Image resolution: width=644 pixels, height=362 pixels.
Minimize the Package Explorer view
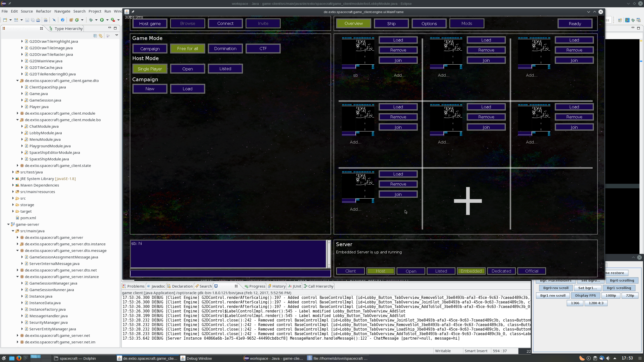tap(109, 28)
